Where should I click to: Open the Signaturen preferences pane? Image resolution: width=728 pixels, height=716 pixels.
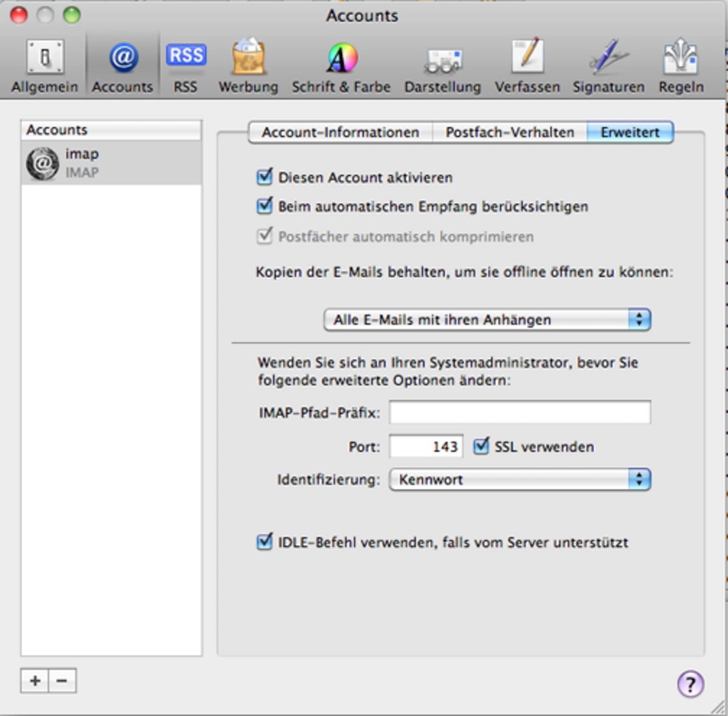pos(608,67)
